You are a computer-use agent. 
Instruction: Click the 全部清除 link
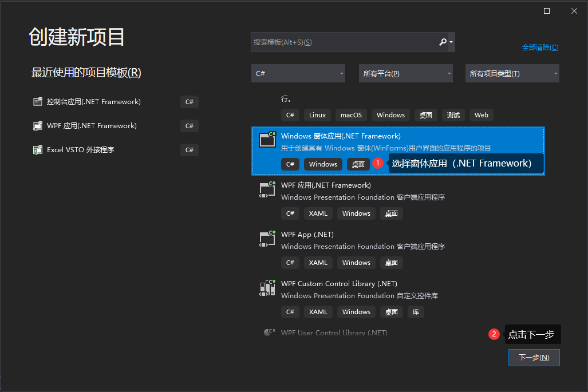(x=540, y=47)
